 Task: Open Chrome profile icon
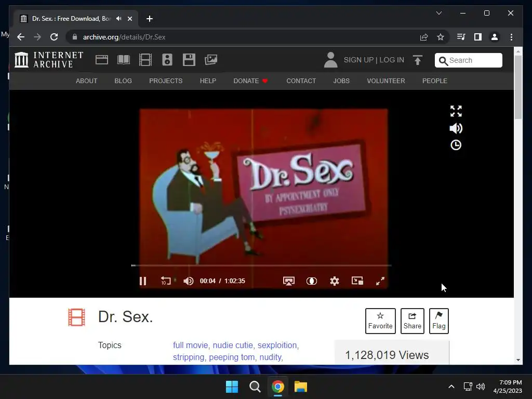tap(495, 37)
